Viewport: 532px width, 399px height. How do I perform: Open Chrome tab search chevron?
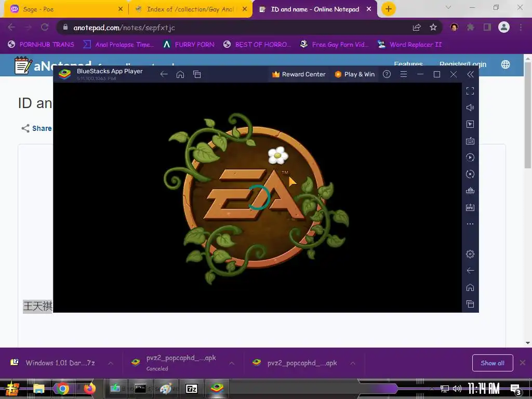(448, 7)
